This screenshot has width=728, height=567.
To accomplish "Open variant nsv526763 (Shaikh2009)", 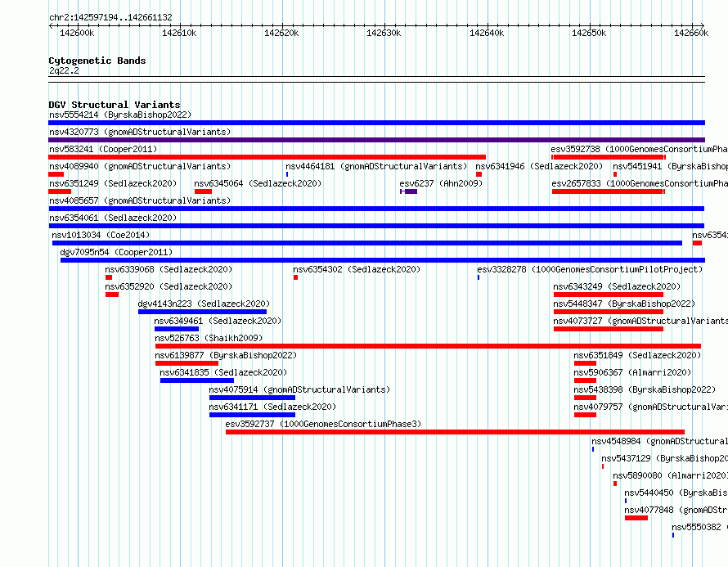I will pos(209,338).
